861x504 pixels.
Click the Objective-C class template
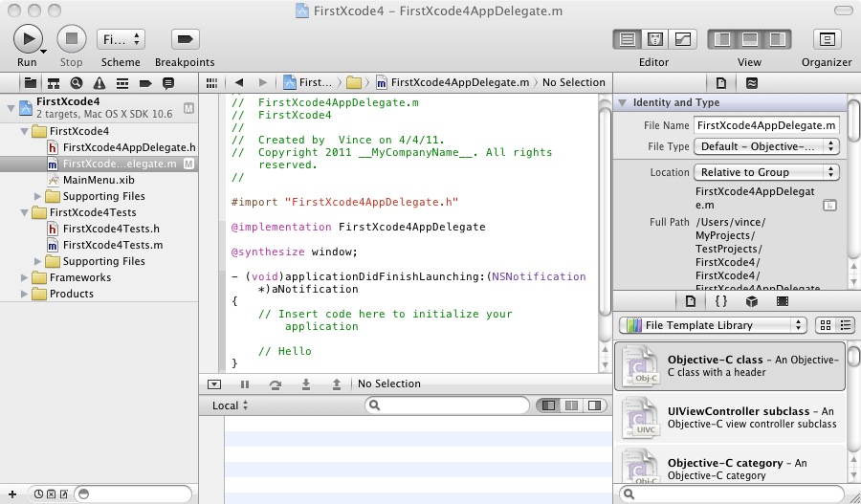coord(729,366)
